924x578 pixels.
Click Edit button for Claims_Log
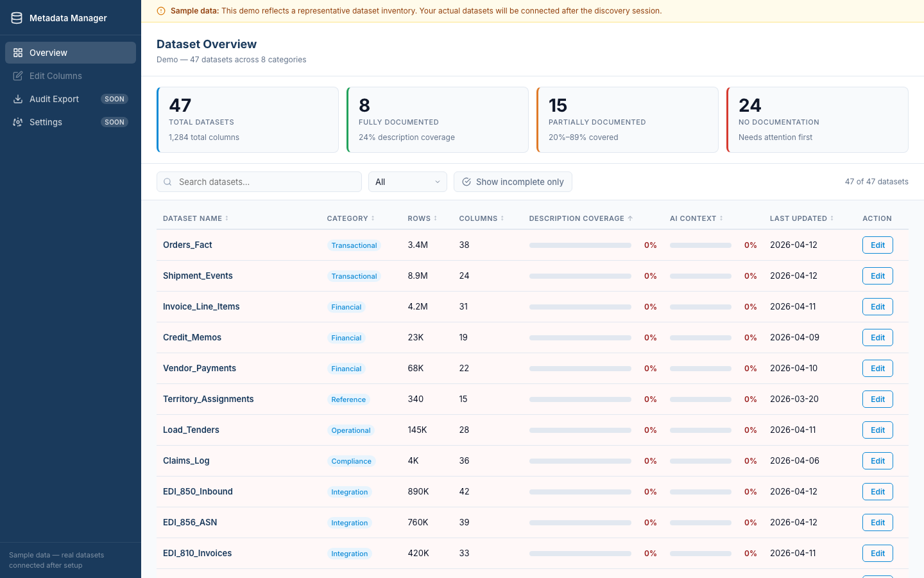click(878, 460)
